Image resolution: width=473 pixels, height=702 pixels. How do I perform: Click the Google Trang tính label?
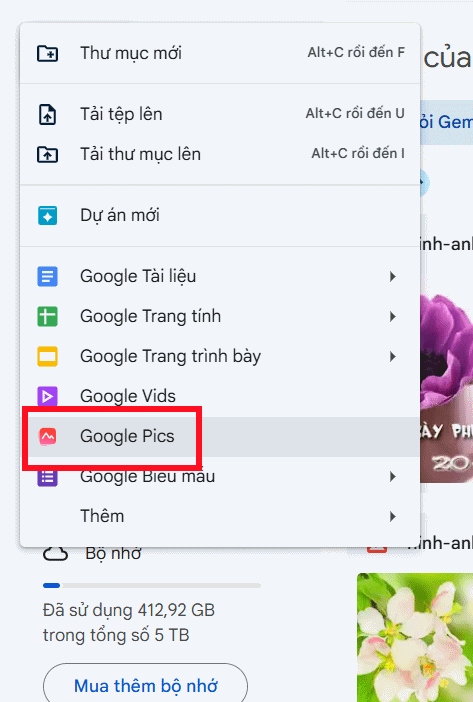point(150,317)
